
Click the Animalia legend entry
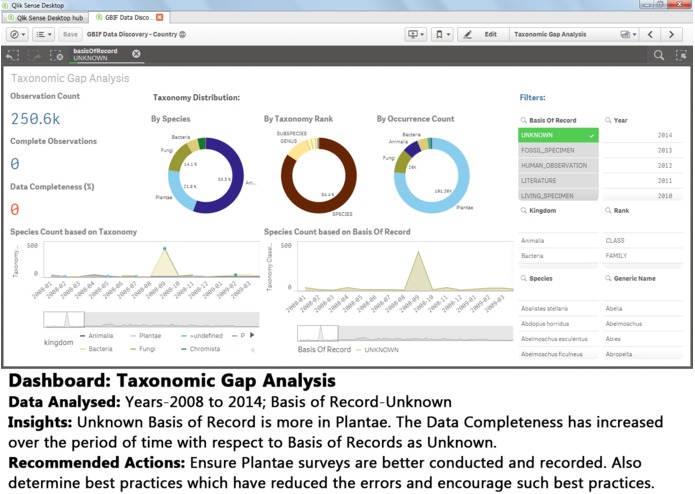click(96, 335)
